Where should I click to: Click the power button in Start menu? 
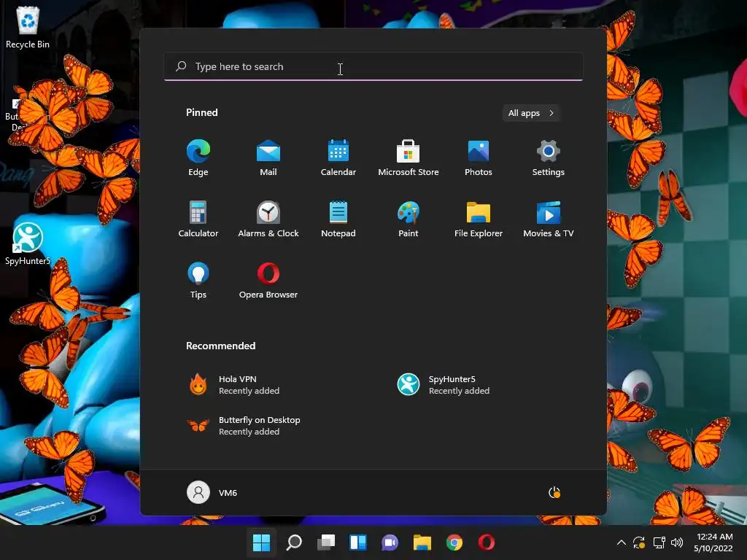pos(554,492)
